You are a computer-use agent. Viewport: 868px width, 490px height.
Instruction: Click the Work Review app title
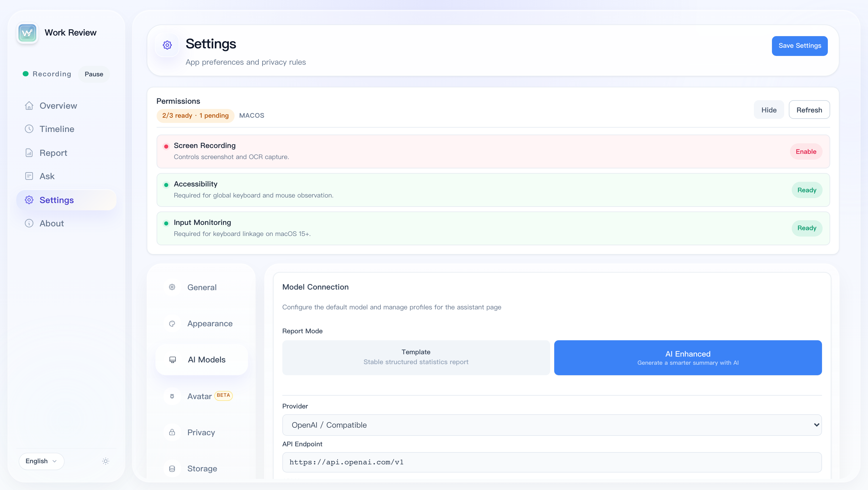click(70, 33)
